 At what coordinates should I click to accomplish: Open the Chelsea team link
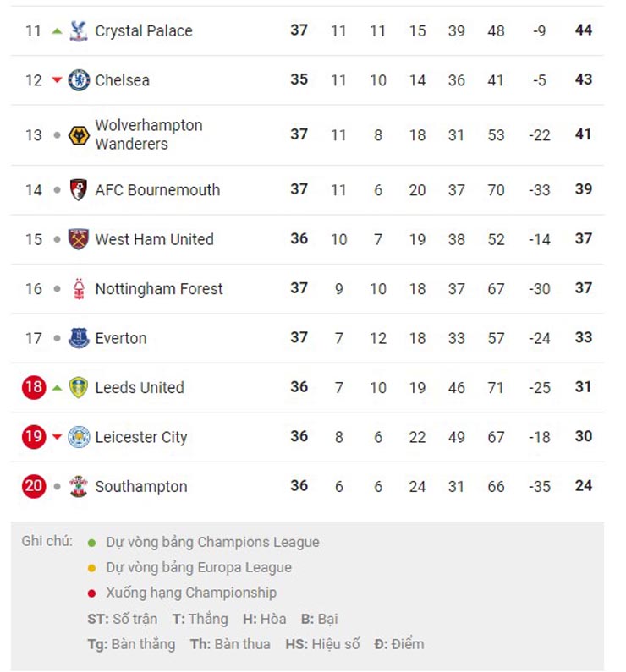(122, 80)
